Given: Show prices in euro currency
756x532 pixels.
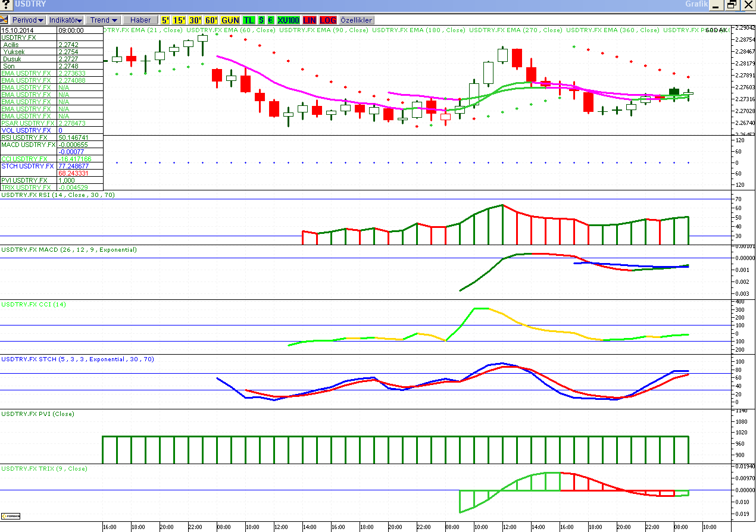Looking at the screenshot, I should (271, 20).
